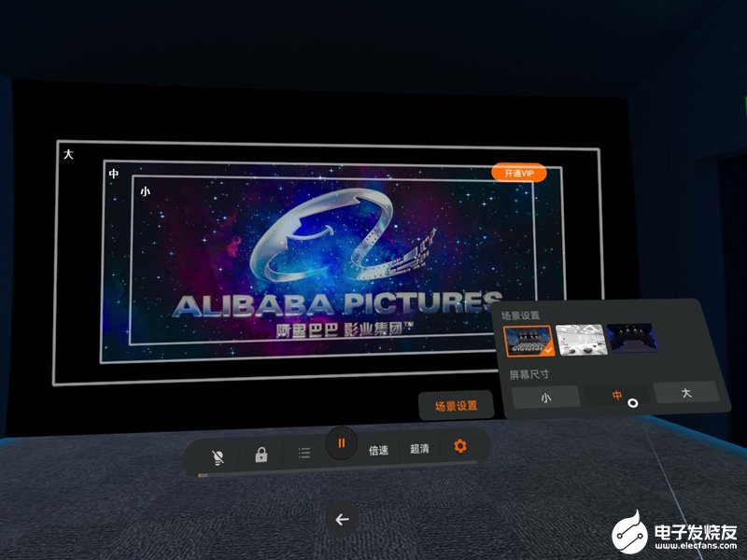The image size is (747, 560).
Task: Click the orange settings gear icon
Action: coord(459,446)
